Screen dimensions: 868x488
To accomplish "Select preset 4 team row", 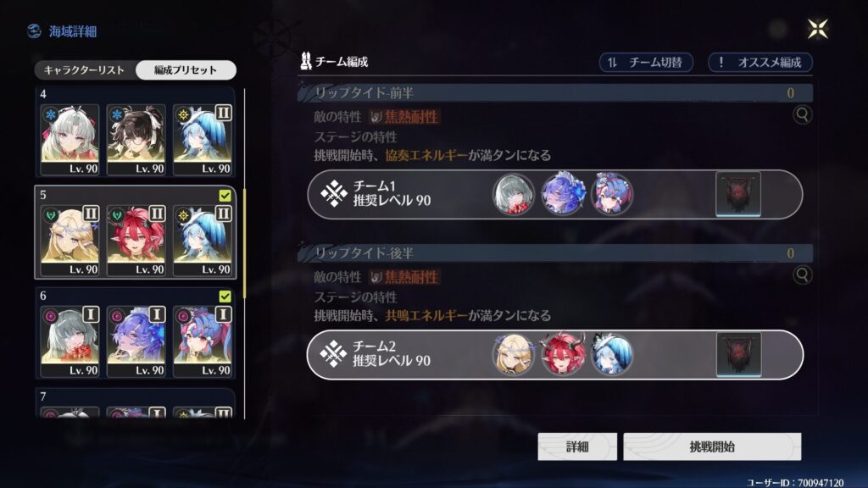I will tap(136, 131).
